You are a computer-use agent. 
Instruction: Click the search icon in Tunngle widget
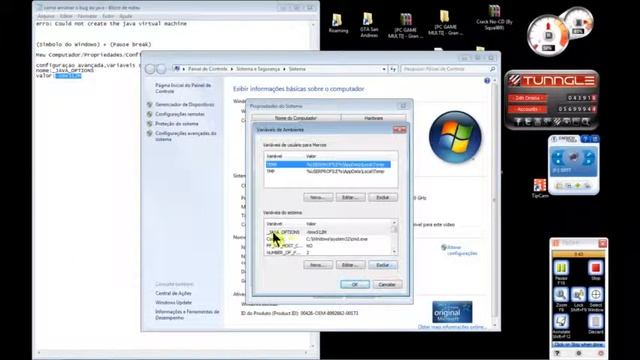click(x=585, y=121)
